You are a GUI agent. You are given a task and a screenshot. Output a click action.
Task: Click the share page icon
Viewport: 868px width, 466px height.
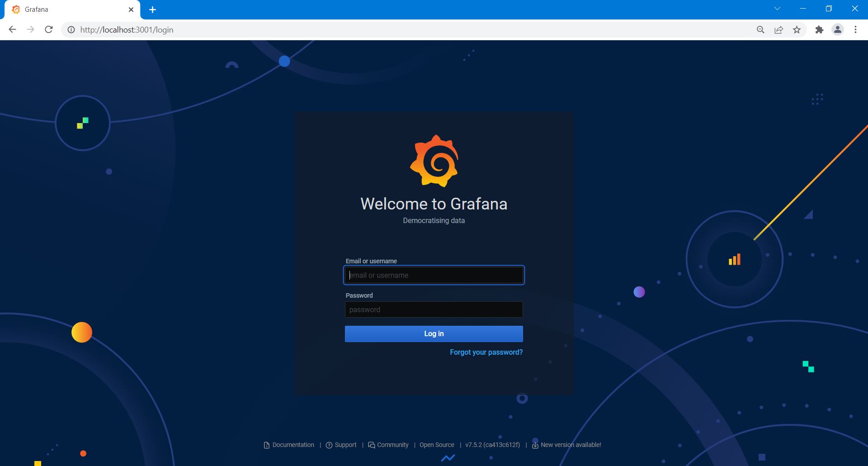[x=778, y=30]
